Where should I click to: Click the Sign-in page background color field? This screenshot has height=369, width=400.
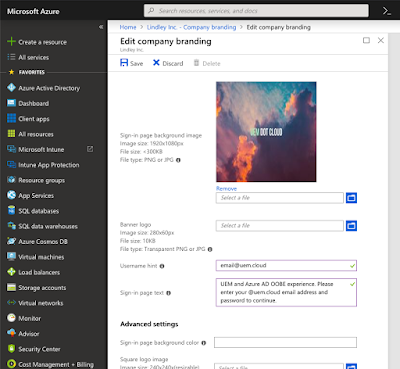[285, 342]
